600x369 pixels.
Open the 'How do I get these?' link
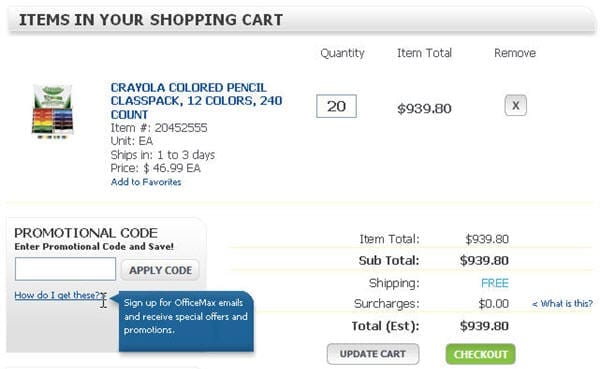tap(59, 295)
